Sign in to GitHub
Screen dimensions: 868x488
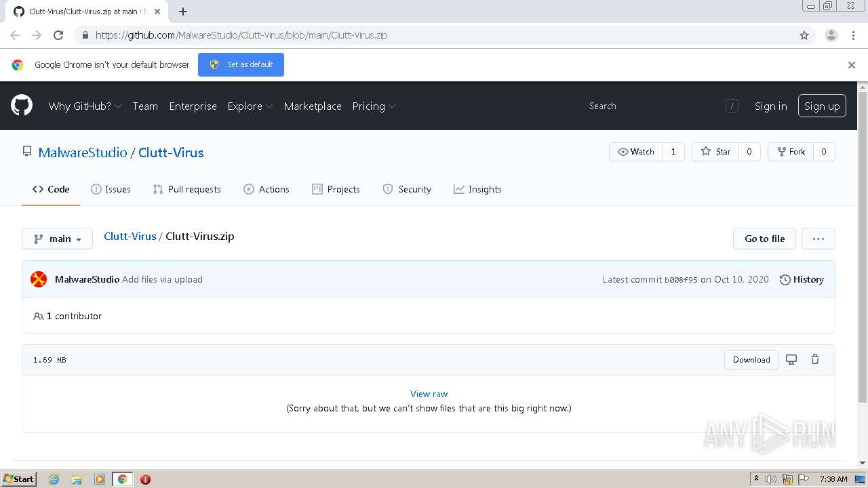coord(771,106)
